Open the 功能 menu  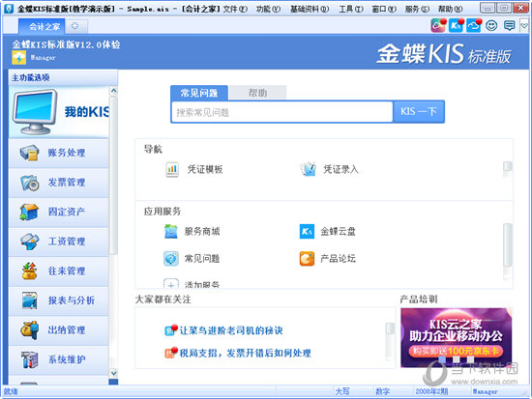pyautogui.click(x=268, y=9)
